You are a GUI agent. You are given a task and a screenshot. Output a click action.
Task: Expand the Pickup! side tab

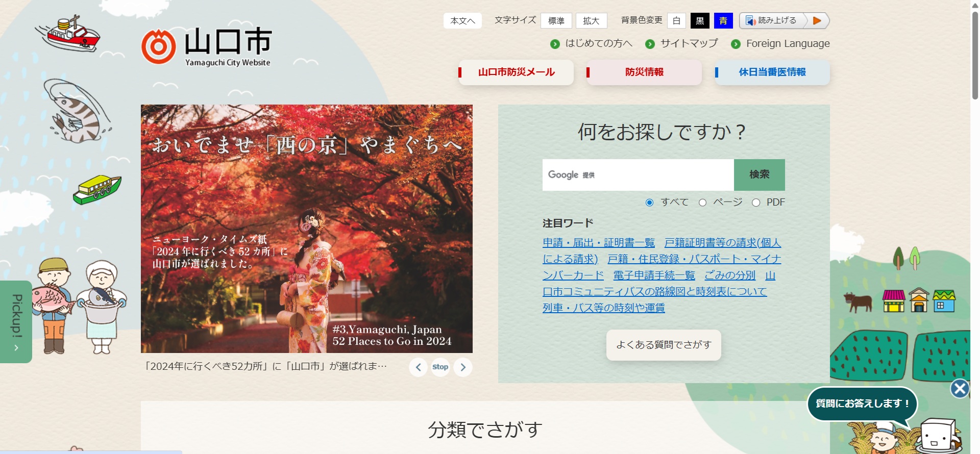16,321
